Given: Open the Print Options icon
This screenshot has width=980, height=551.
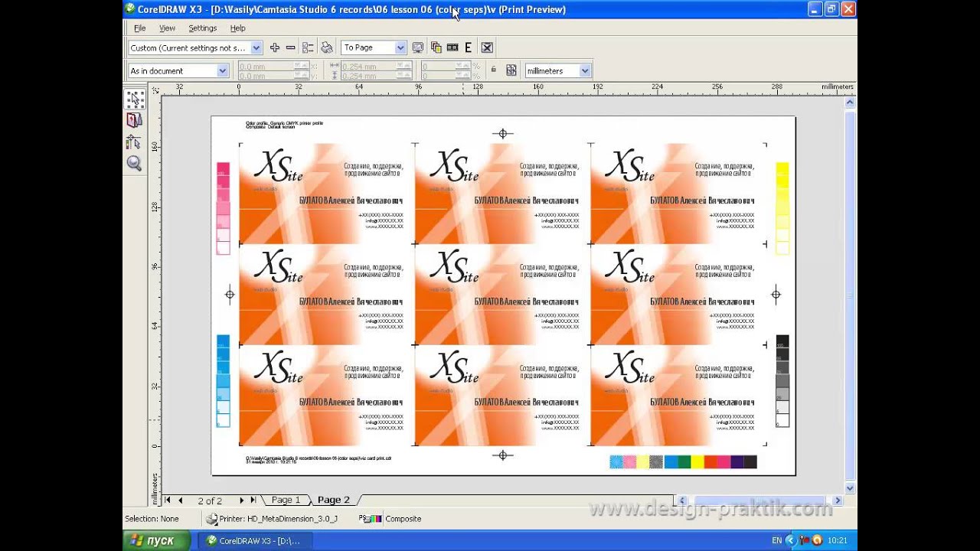Looking at the screenshot, I should tap(308, 47).
